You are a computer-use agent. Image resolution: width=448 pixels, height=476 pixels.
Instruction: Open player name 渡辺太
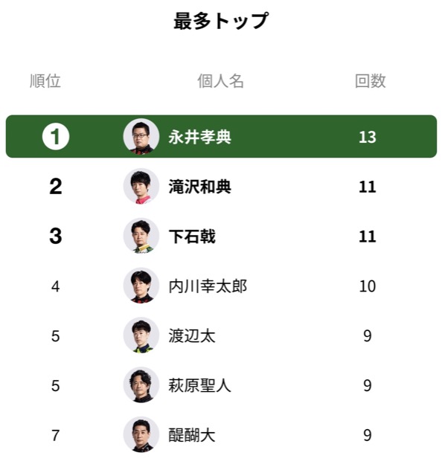pyautogui.click(x=192, y=336)
